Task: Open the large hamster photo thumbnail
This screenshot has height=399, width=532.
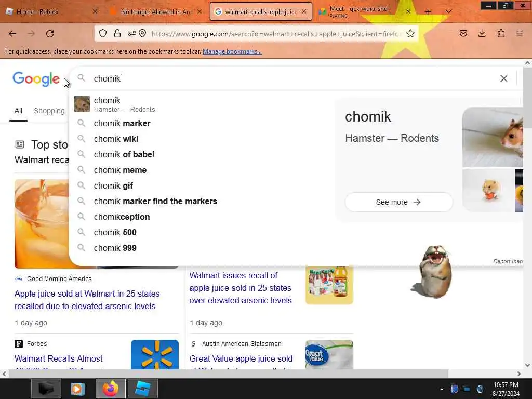Action: pos(493,137)
